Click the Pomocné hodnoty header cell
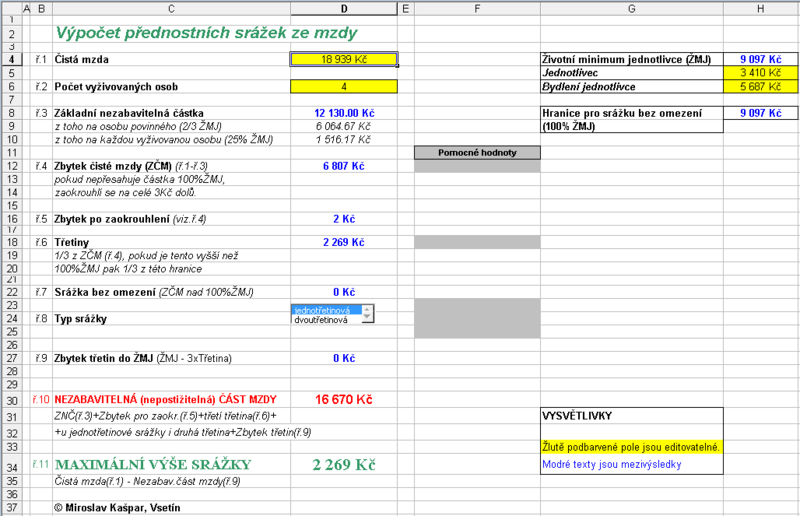The image size is (800, 516). pyautogui.click(x=477, y=153)
